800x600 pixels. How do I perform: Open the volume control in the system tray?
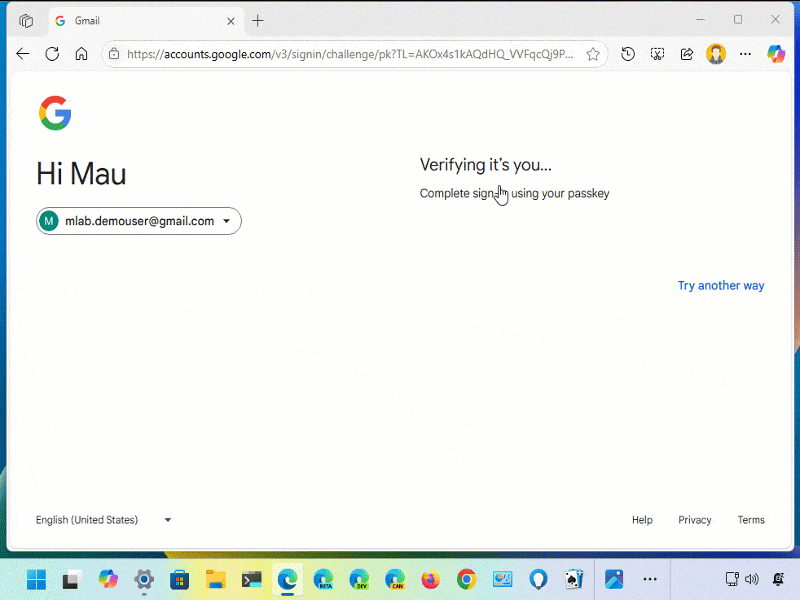coord(752,579)
